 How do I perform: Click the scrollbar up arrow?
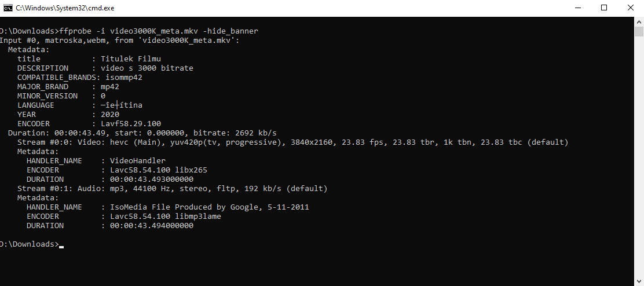tap(639, 22)
